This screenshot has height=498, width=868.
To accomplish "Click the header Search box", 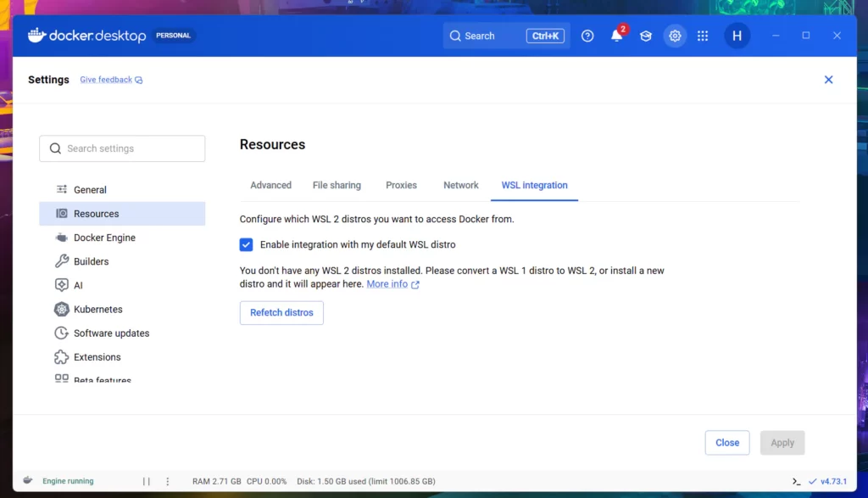I will [506, 36].
